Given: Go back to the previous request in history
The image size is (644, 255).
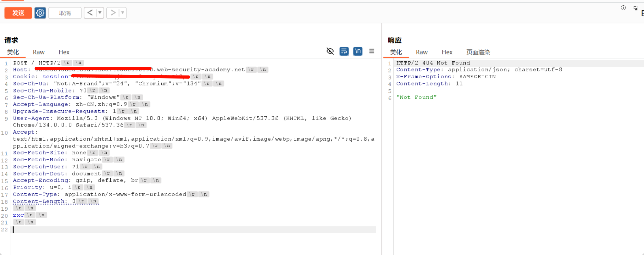Looking at the screenshot, I should pos(90,13).
